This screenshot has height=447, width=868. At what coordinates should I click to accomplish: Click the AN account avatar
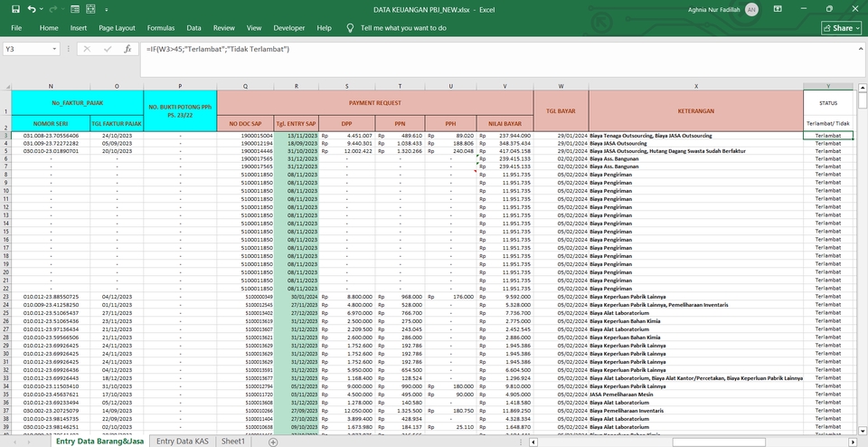tap(751, 9)
